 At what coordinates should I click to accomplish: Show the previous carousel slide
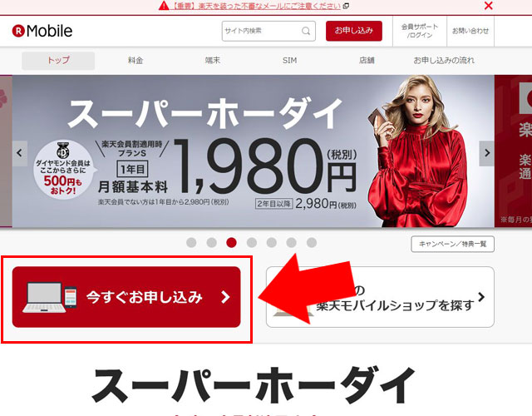pyautogui.click(x=20, y=153)
